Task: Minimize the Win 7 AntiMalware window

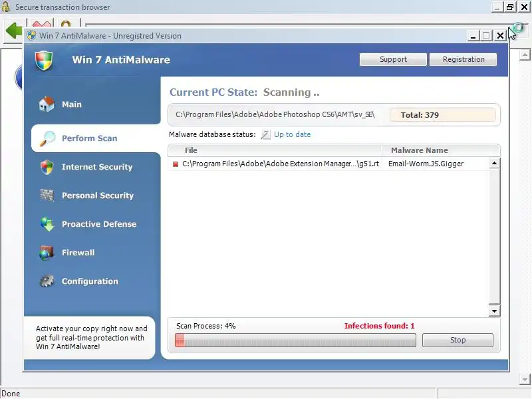Action: coord(473,36)
